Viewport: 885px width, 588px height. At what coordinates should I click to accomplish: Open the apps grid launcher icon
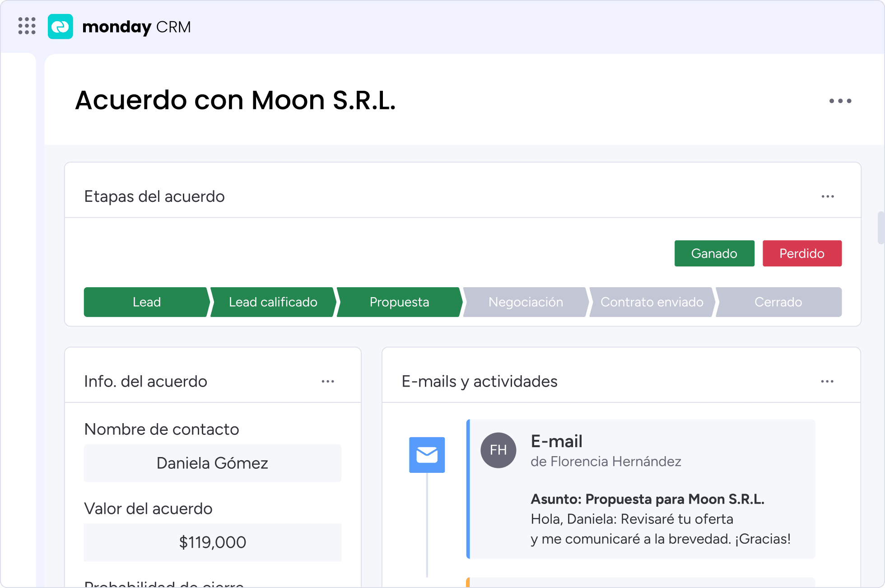(x=27, y=26)
